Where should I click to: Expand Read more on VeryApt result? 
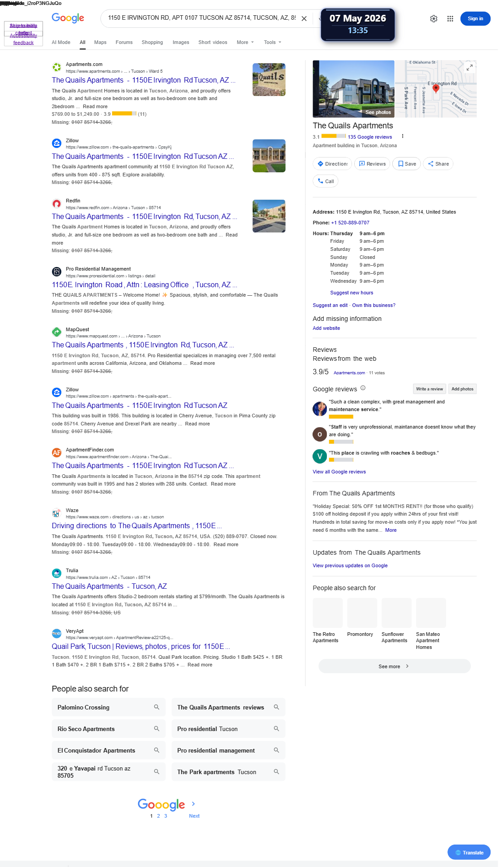(x=200, y=665)
